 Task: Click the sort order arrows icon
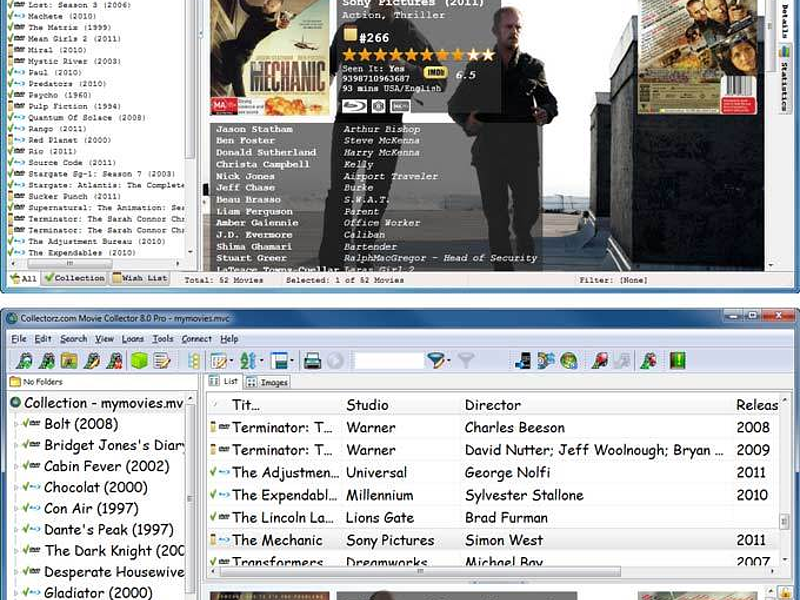pyautogui.click(x=248, y=361)
